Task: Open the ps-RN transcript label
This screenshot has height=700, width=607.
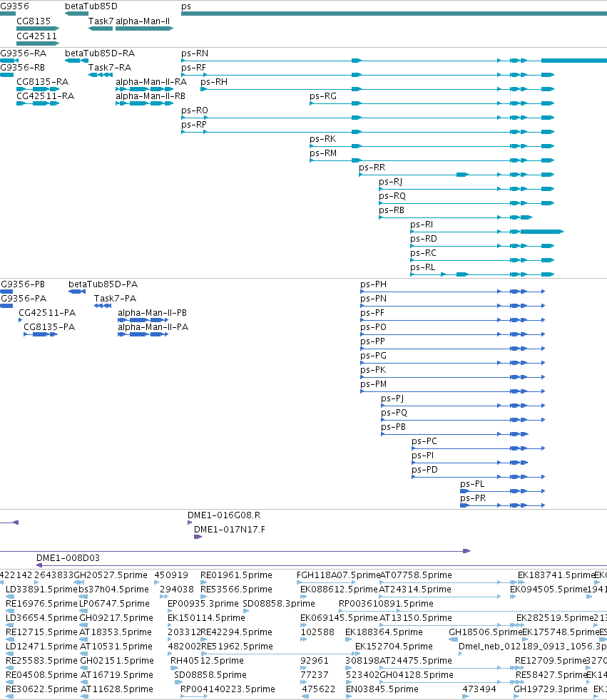Action: [195, 53]
